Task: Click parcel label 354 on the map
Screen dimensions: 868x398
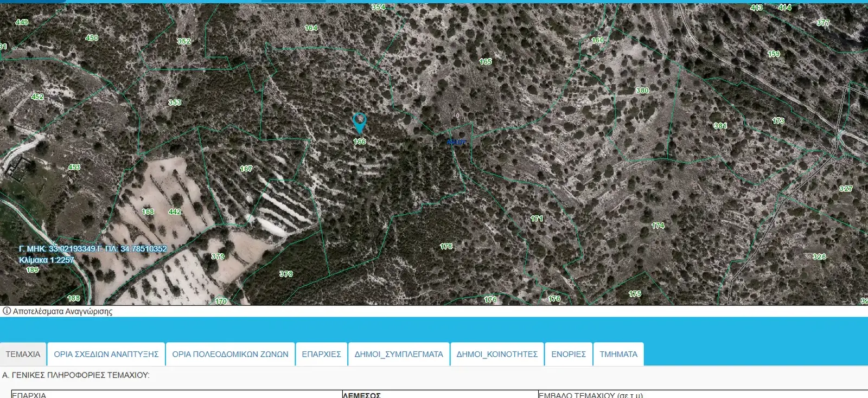Action: tap(378, 7)
